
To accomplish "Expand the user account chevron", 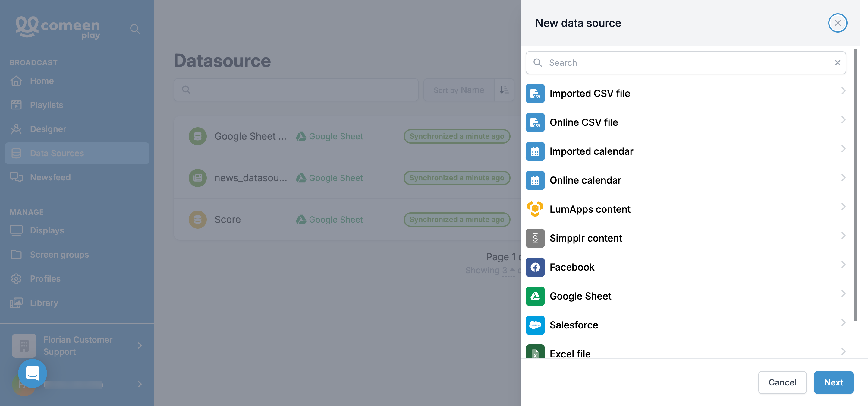I will click(x=140, y=384).
